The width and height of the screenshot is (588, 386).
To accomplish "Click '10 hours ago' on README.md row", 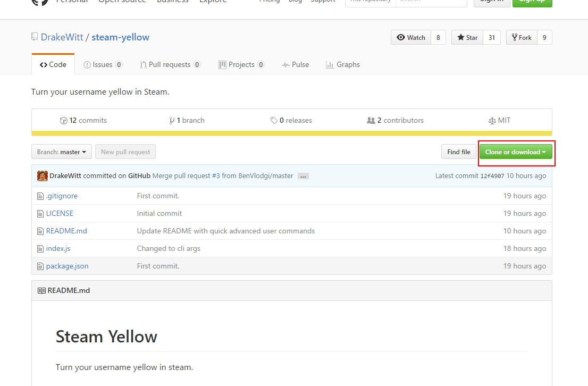I will point(525,231).
